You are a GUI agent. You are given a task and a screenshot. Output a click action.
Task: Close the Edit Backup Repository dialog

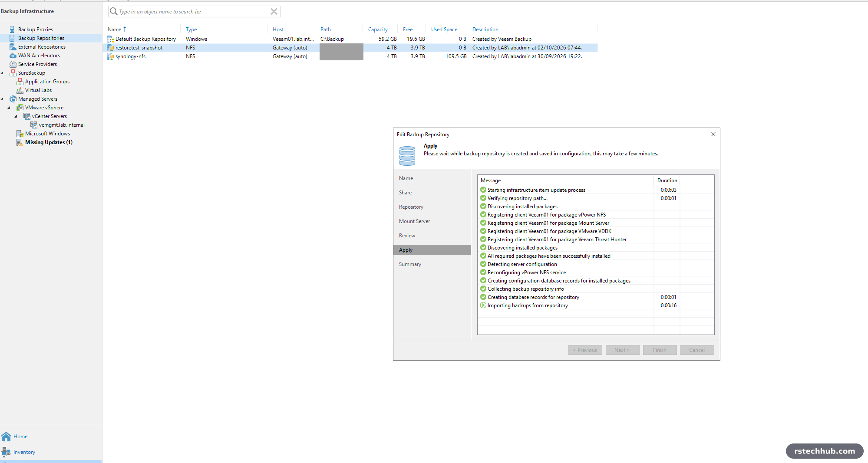(713, 134)
